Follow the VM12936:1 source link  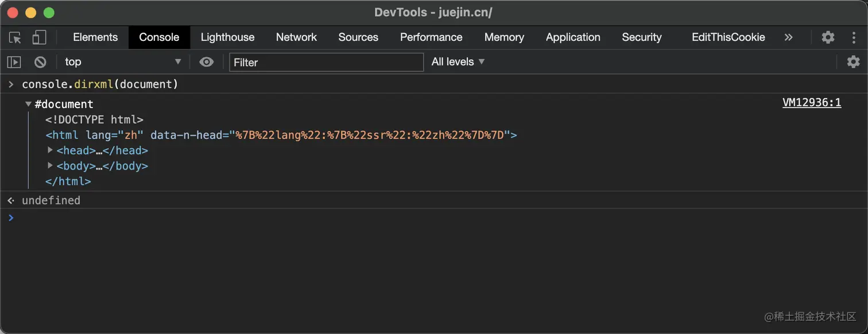(x=812, y=103)
